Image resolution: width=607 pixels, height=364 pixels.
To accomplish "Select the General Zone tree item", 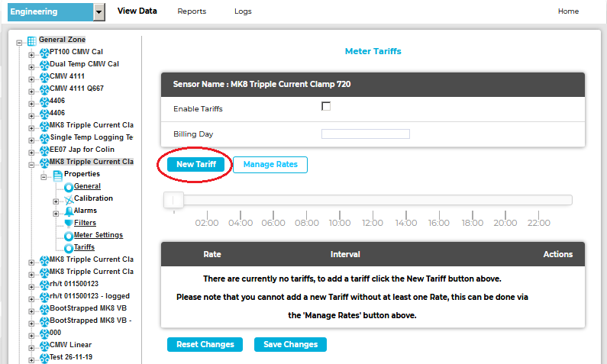I will pyautogui.click(x=62, y=40).
